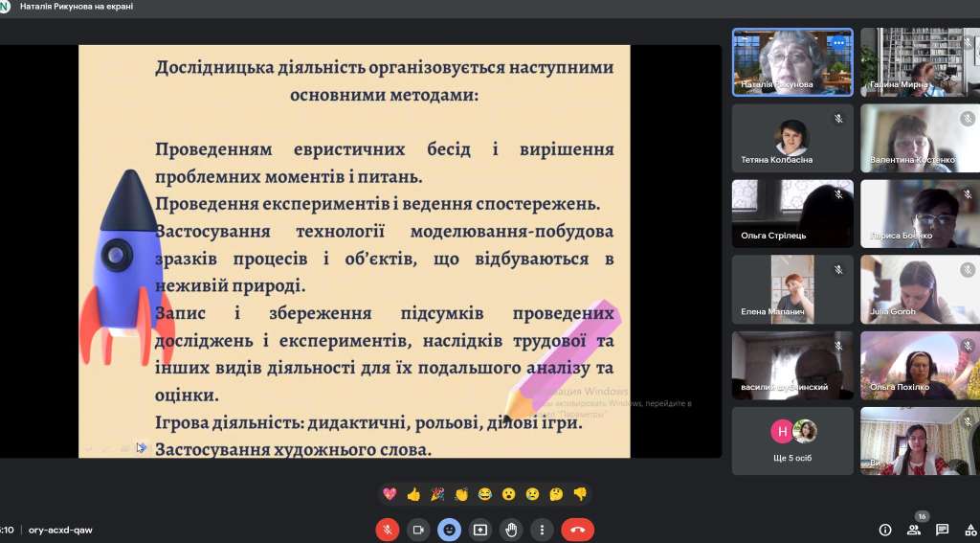Select Галина Мирна video tile

pos(920,62)
